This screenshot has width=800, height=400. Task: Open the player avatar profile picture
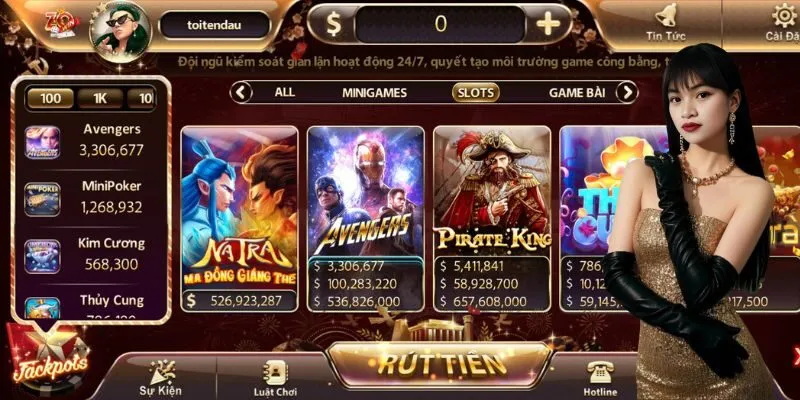pos(120,32)
